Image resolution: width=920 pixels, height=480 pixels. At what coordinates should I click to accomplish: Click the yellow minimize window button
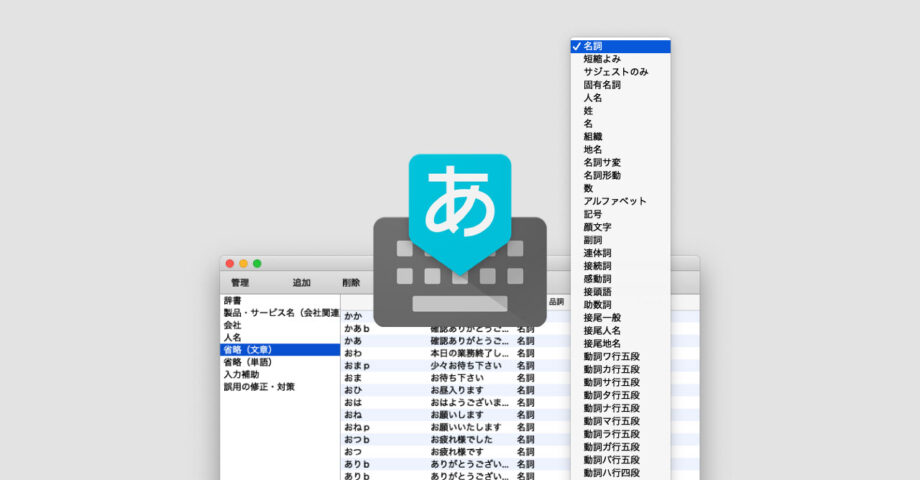[243, 263]
